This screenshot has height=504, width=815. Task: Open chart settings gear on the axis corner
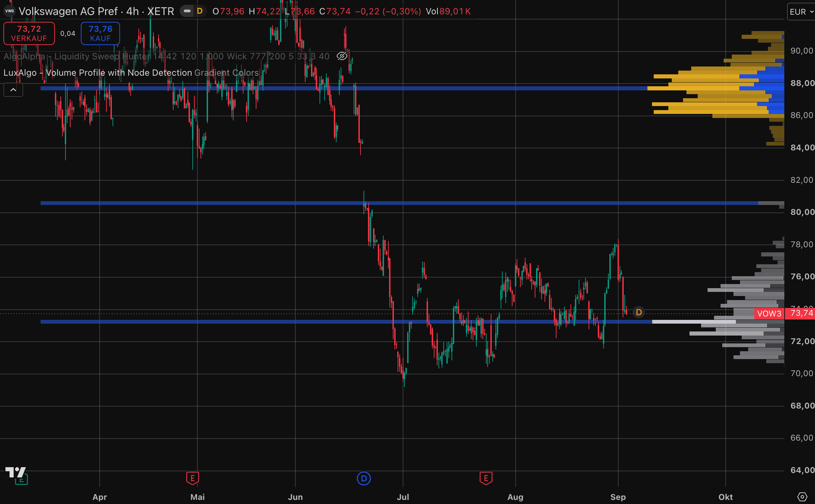tap(802, 496)
